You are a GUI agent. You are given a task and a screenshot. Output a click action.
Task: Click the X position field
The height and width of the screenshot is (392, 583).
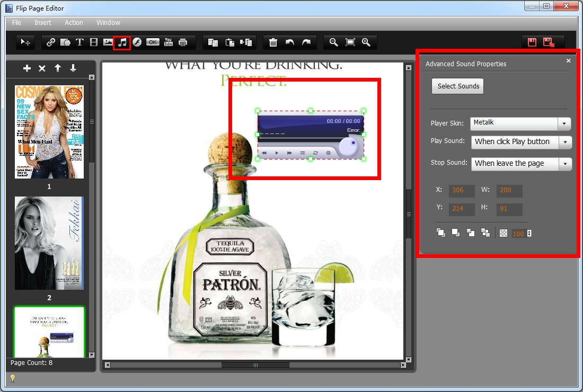click(462, 191)
